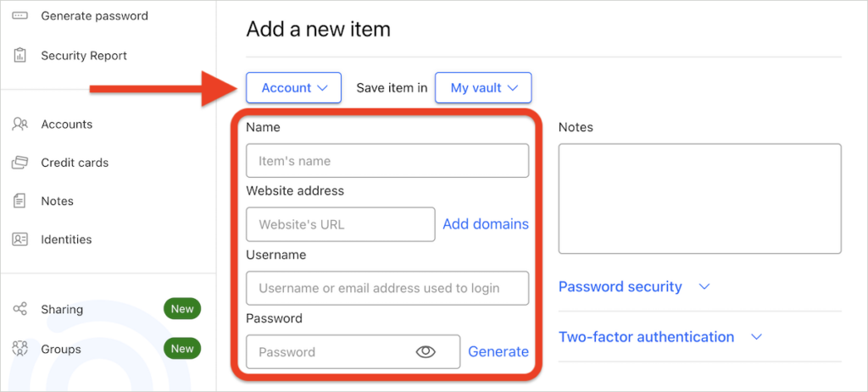
Task: Focus the Website's URL field
Action: [341, 224]
